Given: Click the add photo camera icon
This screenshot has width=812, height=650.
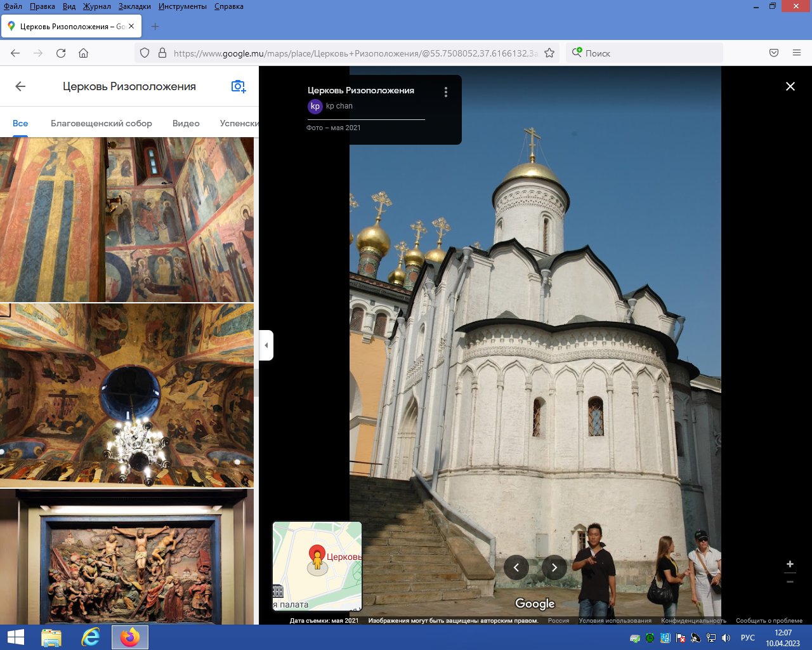Looking at the screenshot, I should [238, 86].
